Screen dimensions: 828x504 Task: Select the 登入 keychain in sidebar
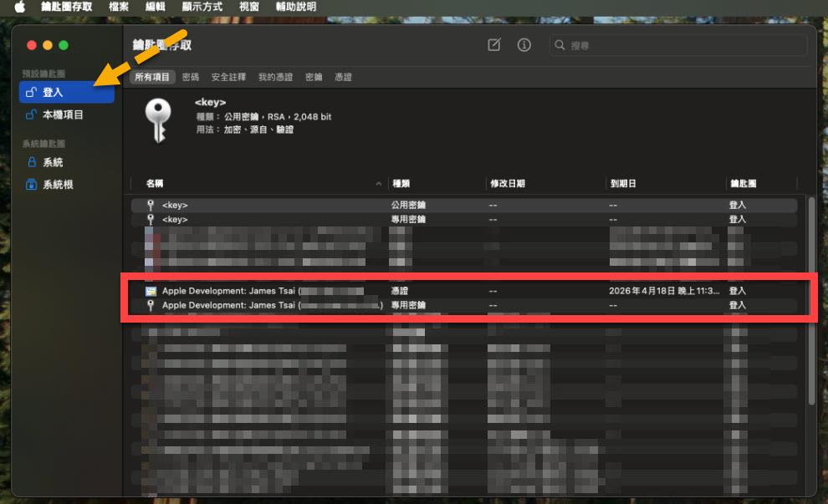tap(53, 92)
